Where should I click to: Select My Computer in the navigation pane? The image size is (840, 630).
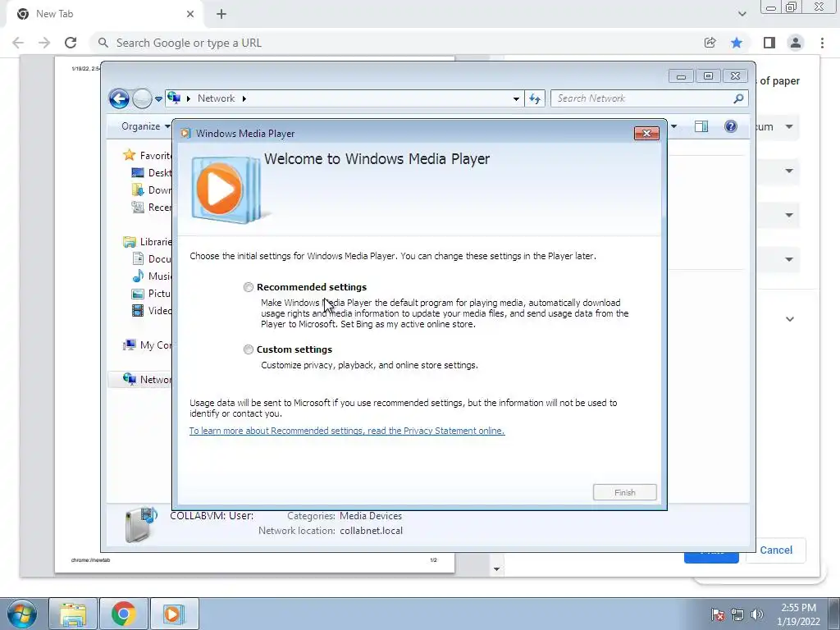[x=147, y=345]
